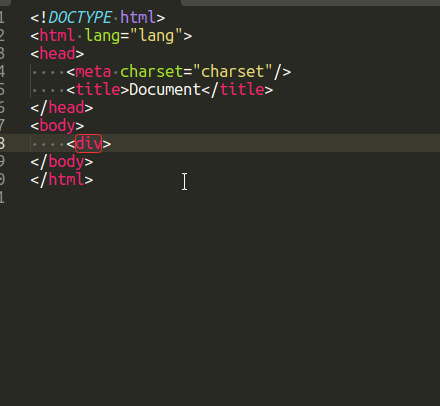
Task: Click the opening body tag
Action: pyautogui.click(x=57, y=126)
